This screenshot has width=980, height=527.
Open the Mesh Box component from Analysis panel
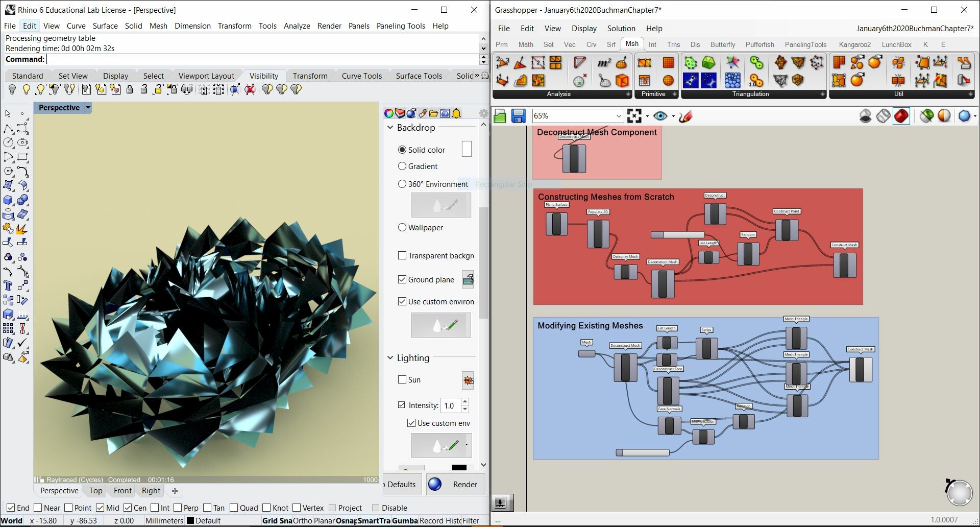622,81
